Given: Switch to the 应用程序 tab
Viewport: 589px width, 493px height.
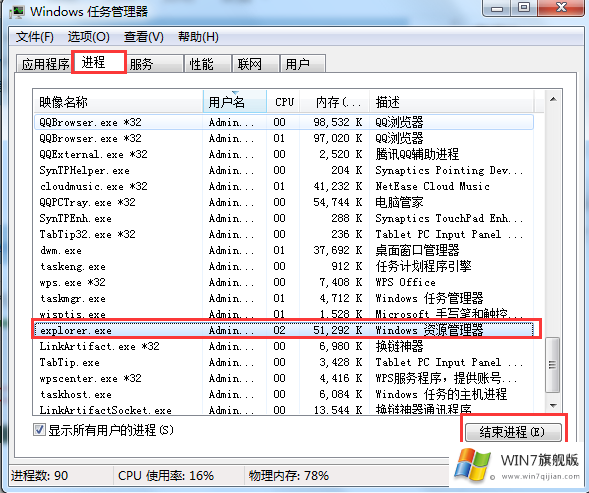Looking at the screenshot, I should pyautogui.click(x=44, y=64).
